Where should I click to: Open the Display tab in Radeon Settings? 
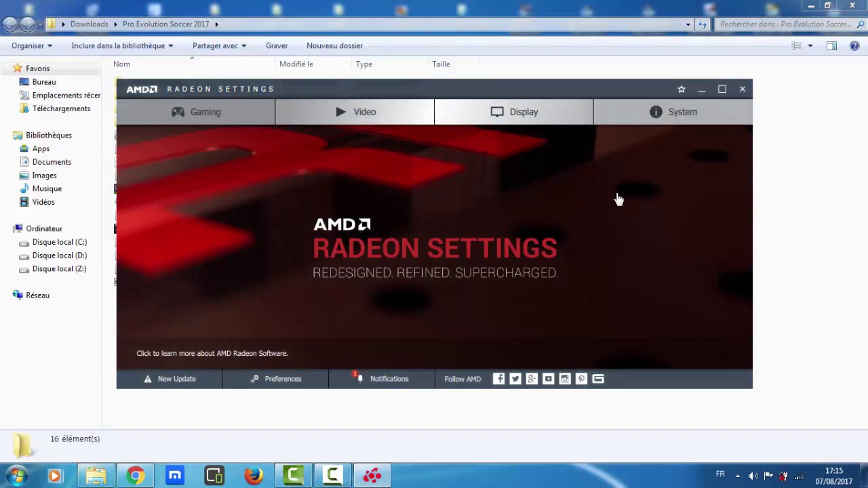point(513,112)
